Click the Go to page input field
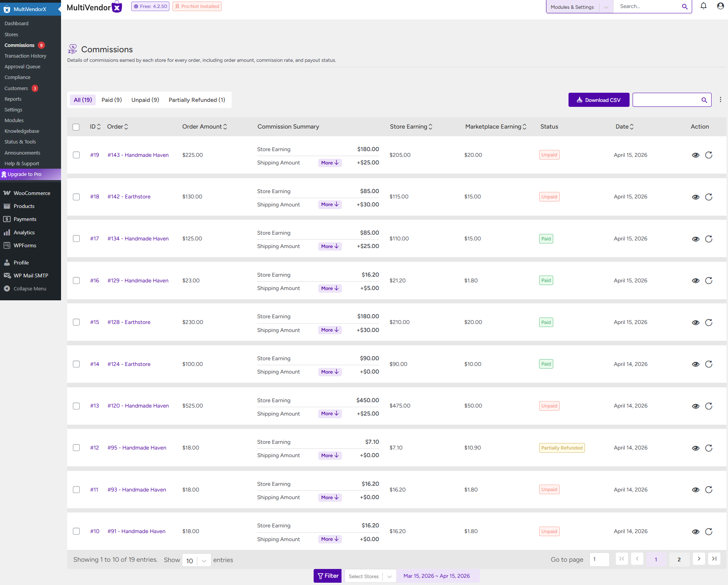Screen dimensions: 728x585 tap(599, 559)
